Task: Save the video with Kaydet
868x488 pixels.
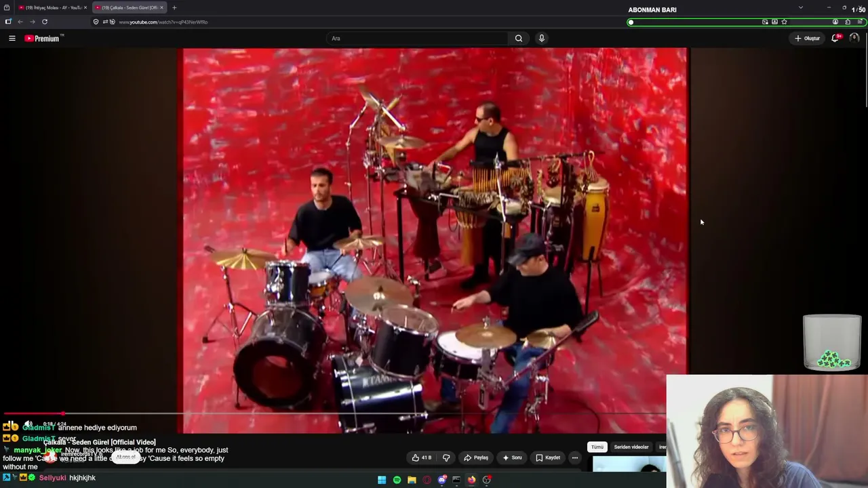Action: coord(548,457)
